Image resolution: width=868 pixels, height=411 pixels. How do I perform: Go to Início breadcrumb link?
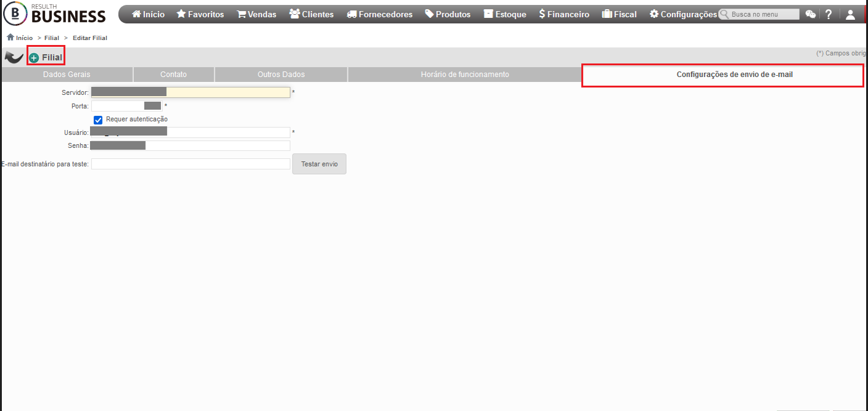pyautogui.click(x=20, y=38)
